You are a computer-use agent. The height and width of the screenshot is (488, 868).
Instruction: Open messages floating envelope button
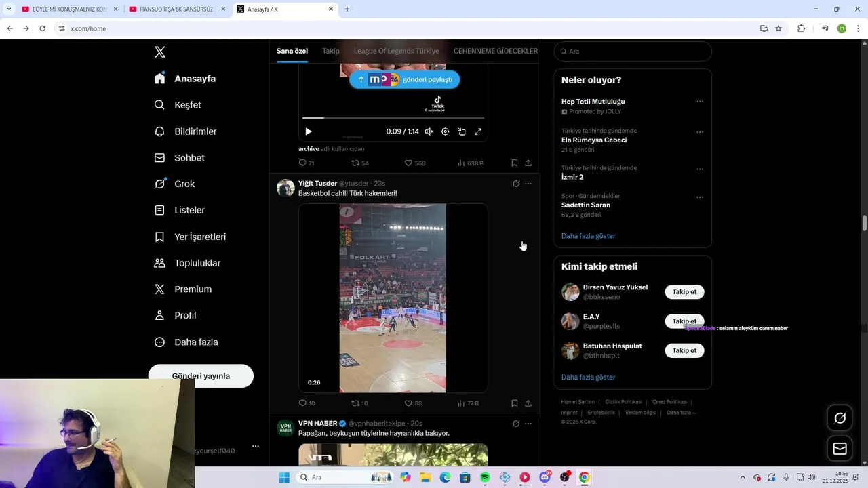[840, 449]
